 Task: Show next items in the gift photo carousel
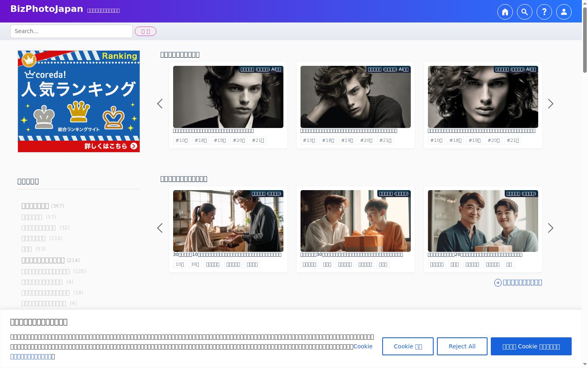pyautogui.click(x=550, y=228)
